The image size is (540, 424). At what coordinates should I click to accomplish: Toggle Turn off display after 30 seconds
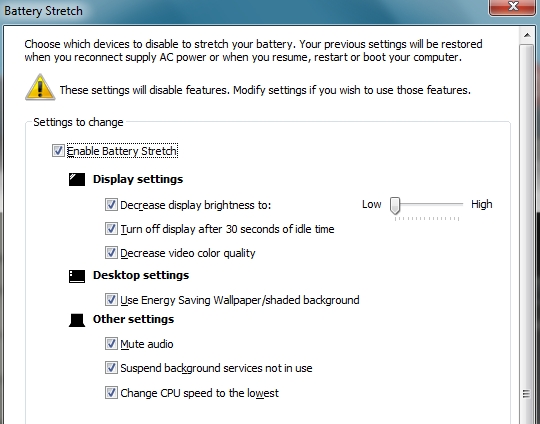click(x=111, y=228)
